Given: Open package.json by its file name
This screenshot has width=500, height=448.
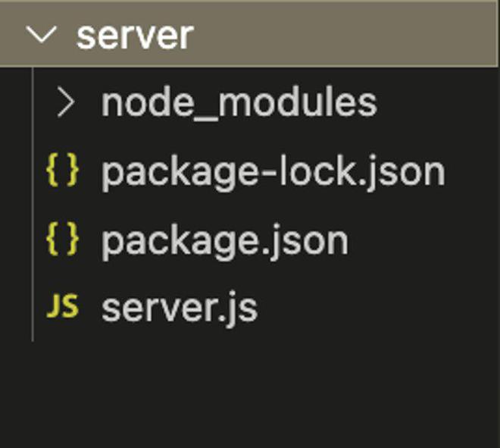Looking at the screenshot, I should (225, 240).
